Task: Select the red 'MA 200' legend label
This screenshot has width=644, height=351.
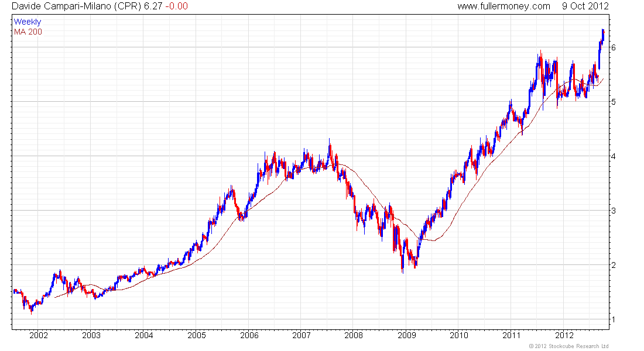Action: [x=28, y=32]
